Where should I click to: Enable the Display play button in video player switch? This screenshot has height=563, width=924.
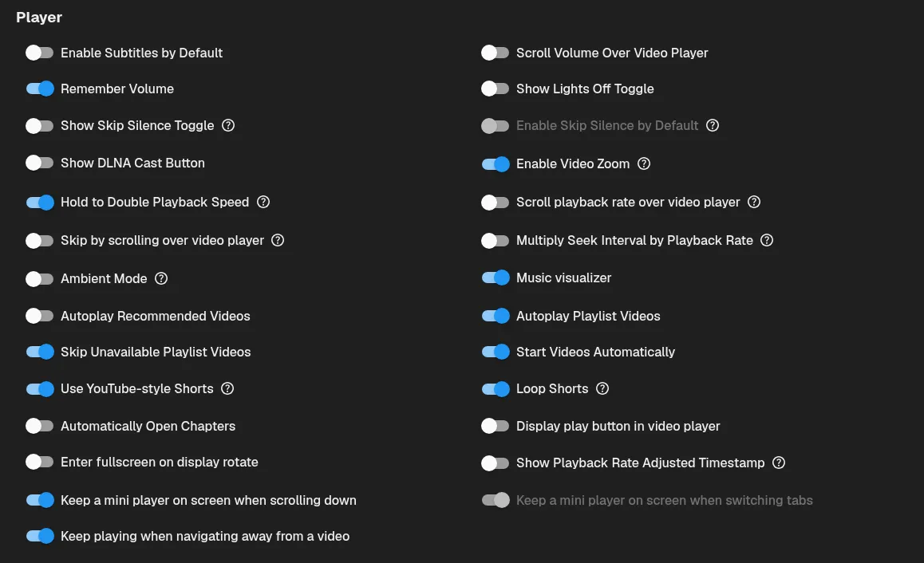click(495, 427)
